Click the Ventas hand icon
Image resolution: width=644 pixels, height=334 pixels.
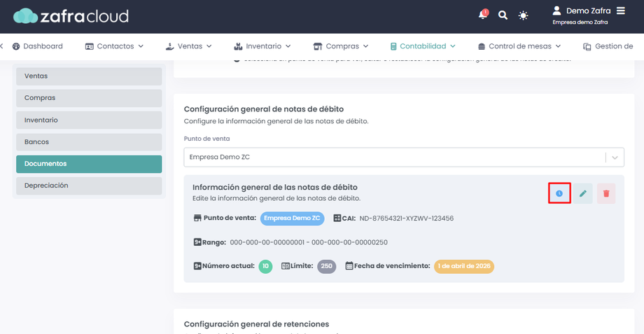[169, 46]
